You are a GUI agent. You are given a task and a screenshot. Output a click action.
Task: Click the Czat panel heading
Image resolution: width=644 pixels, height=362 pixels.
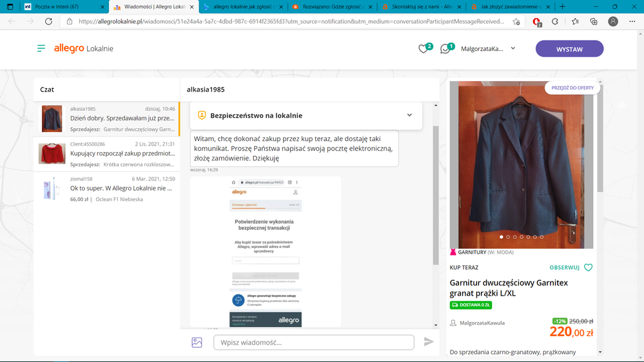[x=47, y=90]
